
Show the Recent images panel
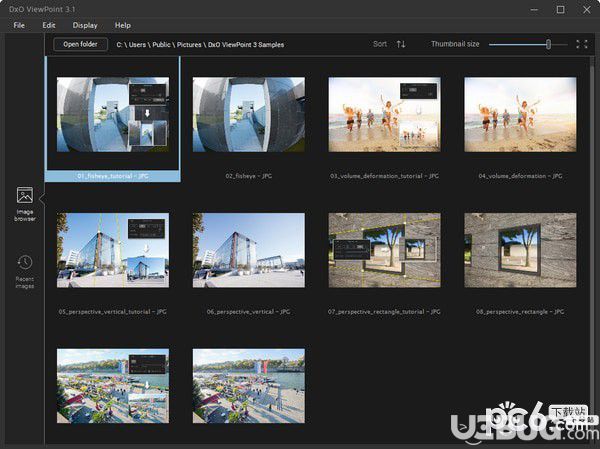coord(25,271)
